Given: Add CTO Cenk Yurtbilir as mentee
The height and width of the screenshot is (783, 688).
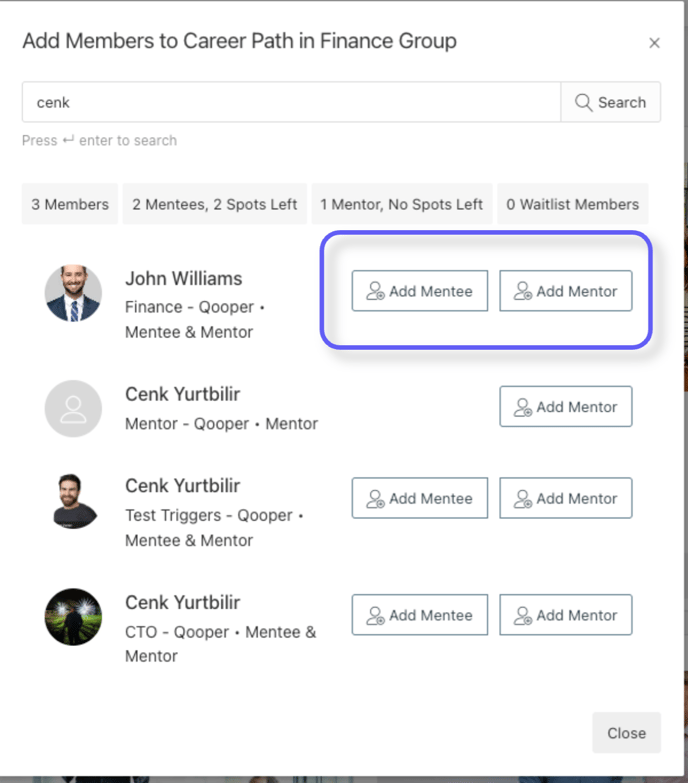Looking at the screenshot, I should point(419,615).
